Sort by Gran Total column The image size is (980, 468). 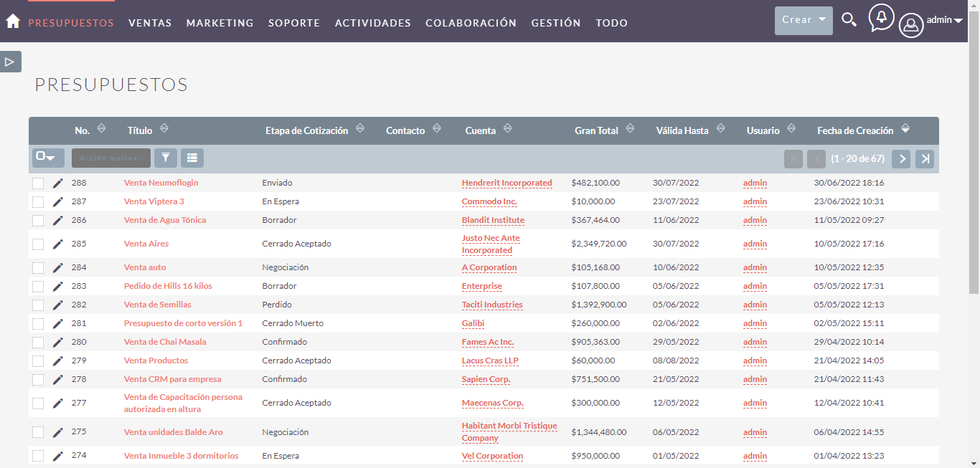[x=596, y=130]
